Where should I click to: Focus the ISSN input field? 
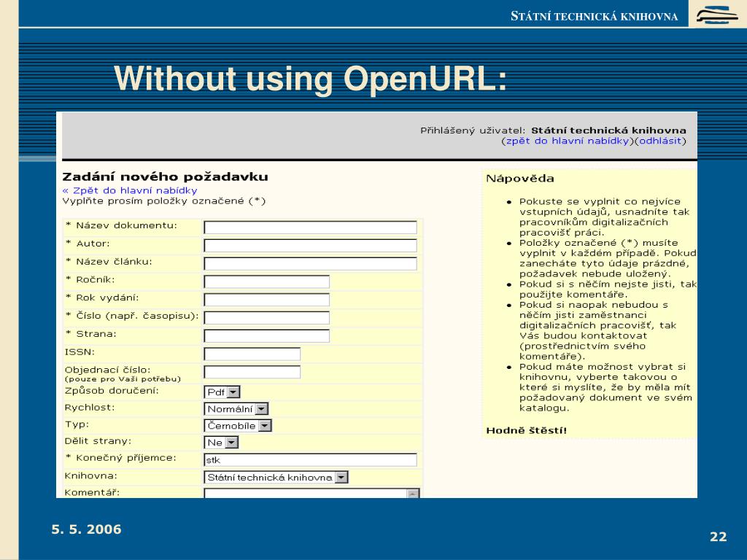pyautogui.click(x=252, y=354)
